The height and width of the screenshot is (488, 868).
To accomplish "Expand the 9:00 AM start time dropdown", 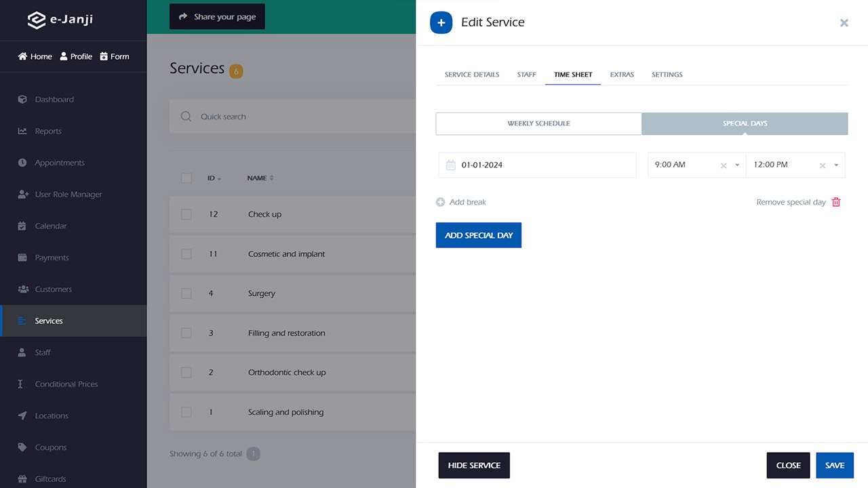I will 737,165.
